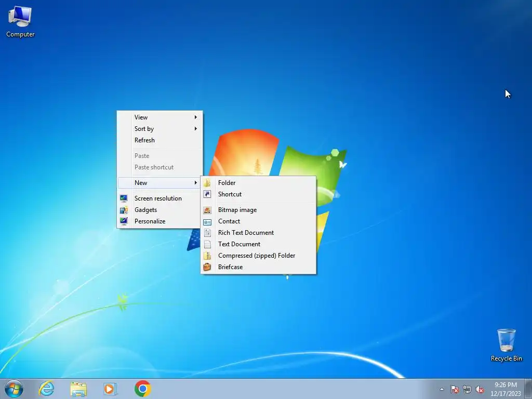The image size is (532, 399).
Task: Open the Computer desktop icon
Action: click(x=20, y=22)
